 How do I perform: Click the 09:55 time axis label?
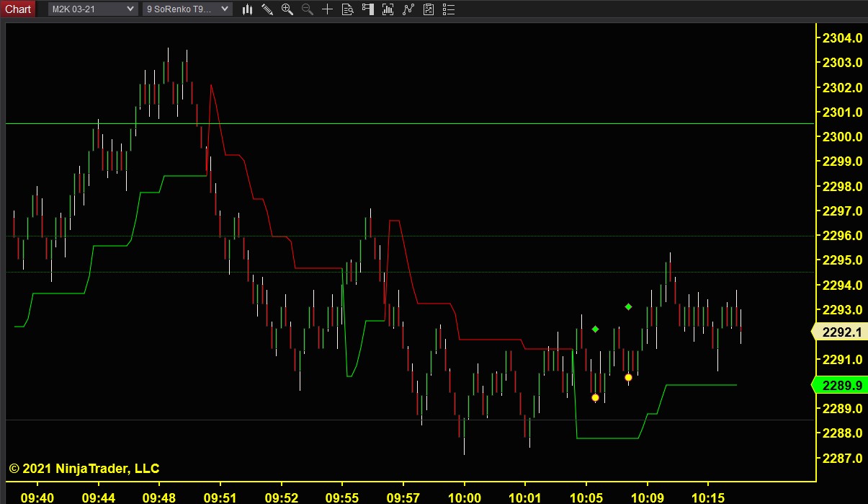coord(341,498)
